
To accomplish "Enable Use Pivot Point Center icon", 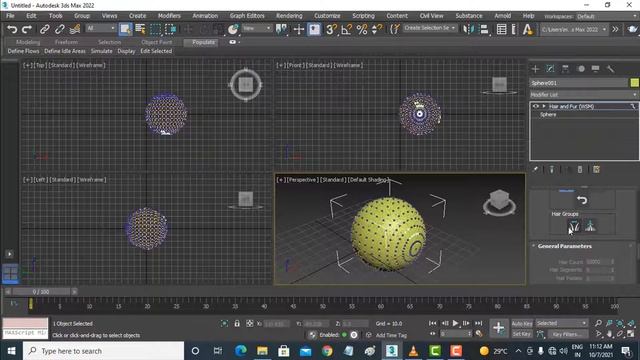I will 281,29.
